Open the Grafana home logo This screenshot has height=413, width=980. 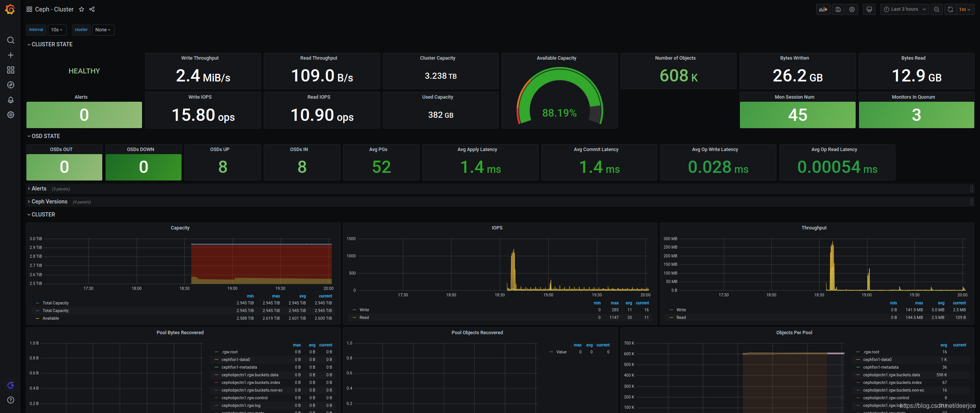10,9
